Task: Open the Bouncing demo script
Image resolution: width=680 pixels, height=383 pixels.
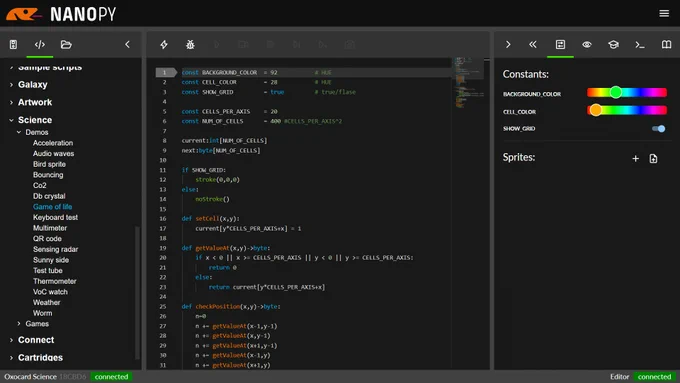Action: tap(48, 175)
